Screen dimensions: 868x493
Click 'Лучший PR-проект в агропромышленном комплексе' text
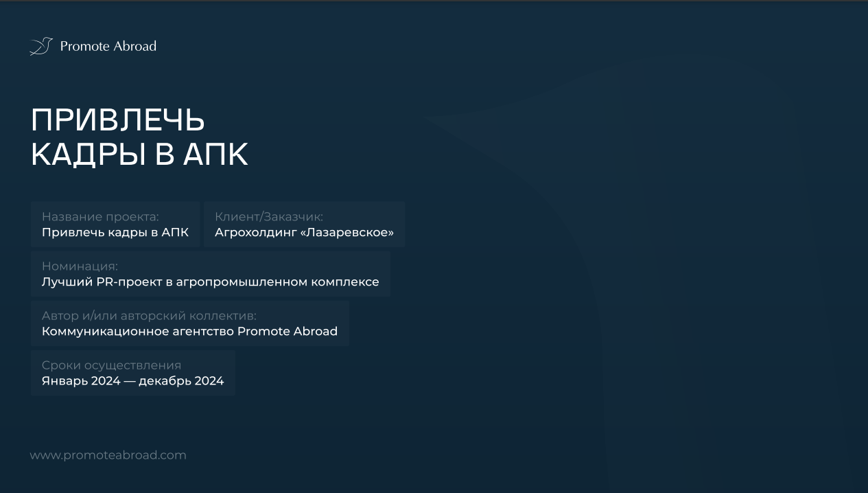tap(211, 282)
